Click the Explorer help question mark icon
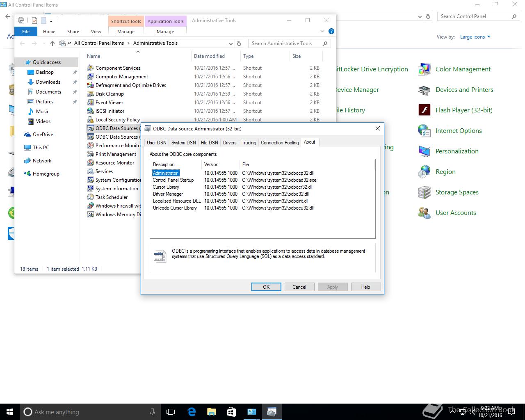 [331, 31]
